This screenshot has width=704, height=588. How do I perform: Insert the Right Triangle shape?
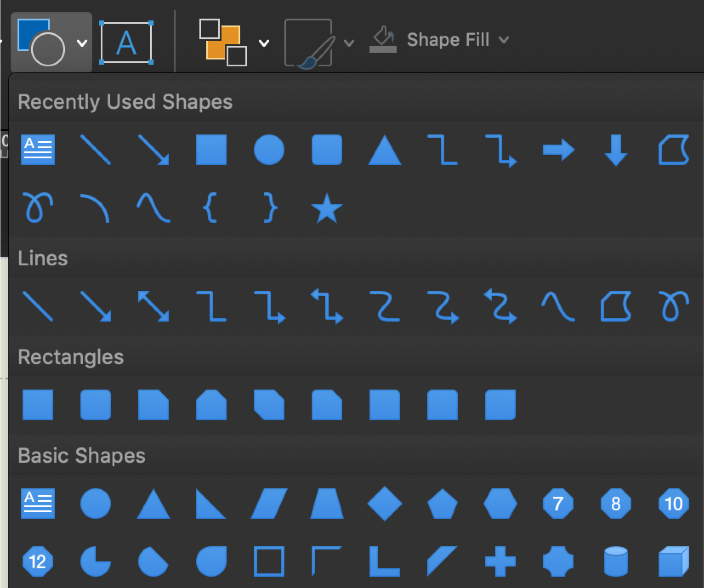click(x=211, y=504)
